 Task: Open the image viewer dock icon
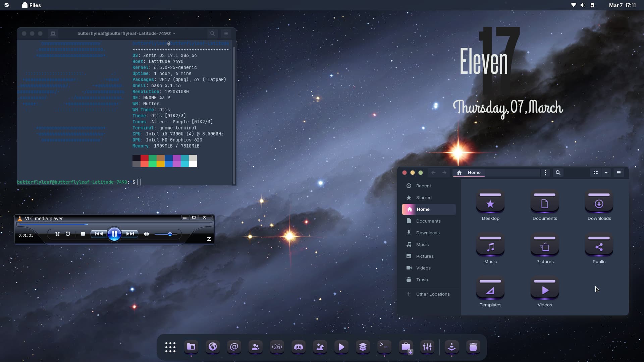[320, 347]
